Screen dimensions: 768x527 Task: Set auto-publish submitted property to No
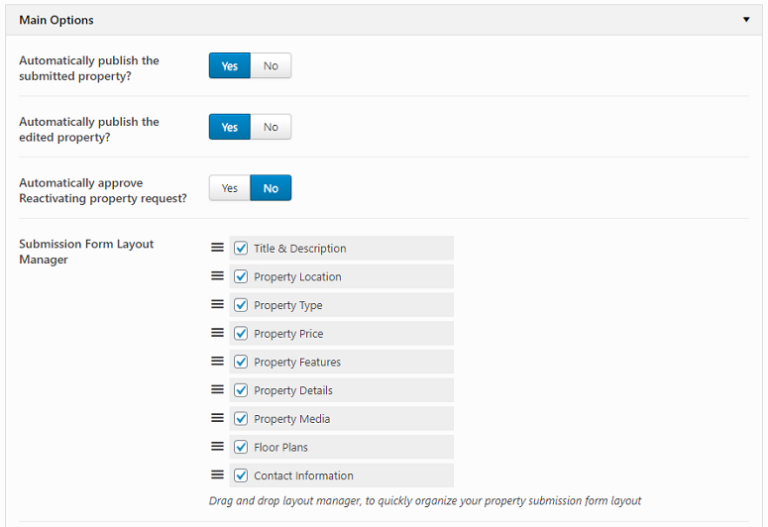coord(271,66)
